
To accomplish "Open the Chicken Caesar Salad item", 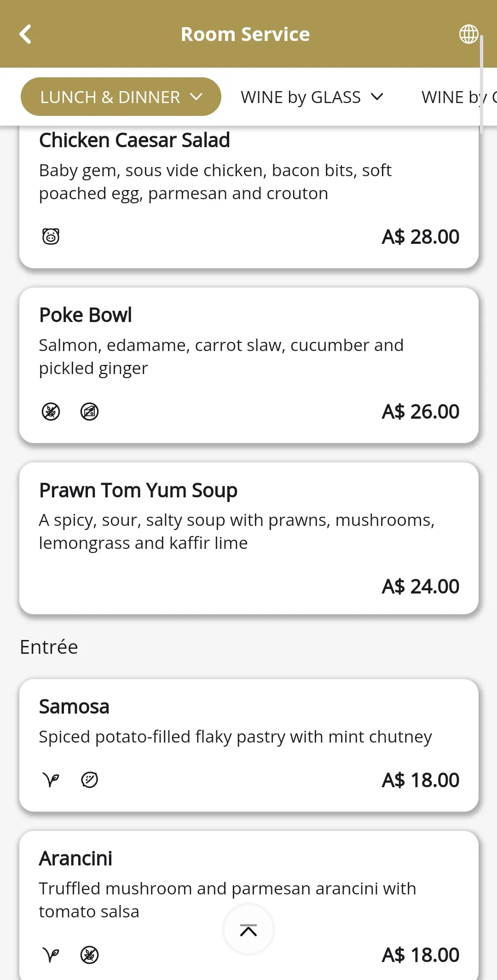I will [249, 197].
